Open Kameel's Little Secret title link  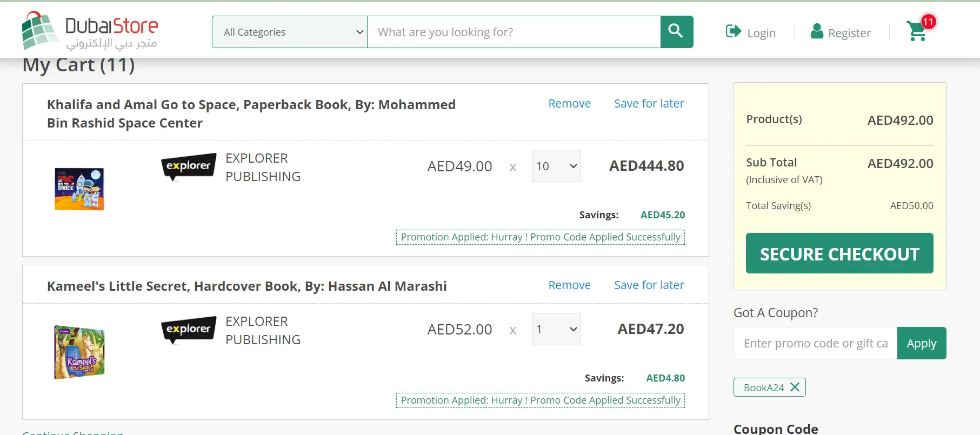tap(247, 286)
